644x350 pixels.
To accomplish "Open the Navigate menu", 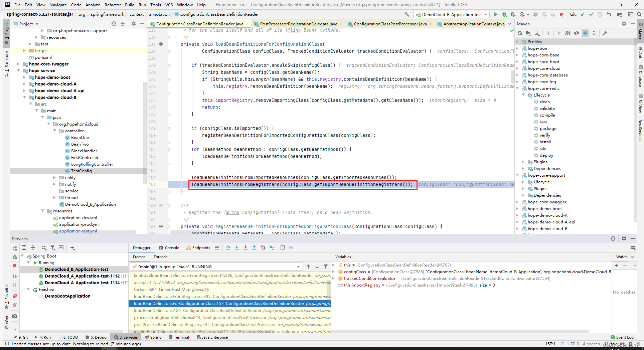I will point(58,5).
